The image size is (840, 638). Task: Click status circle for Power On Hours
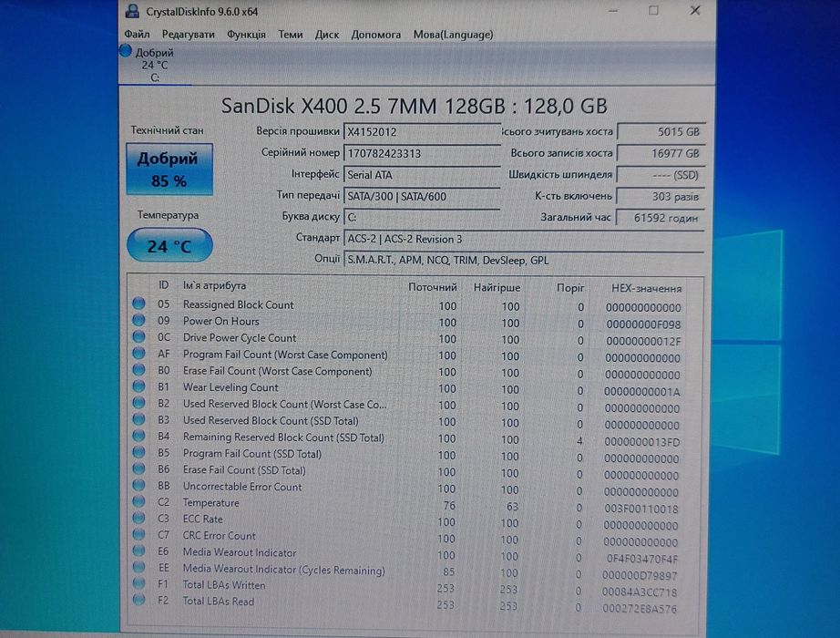coord(138,320)
